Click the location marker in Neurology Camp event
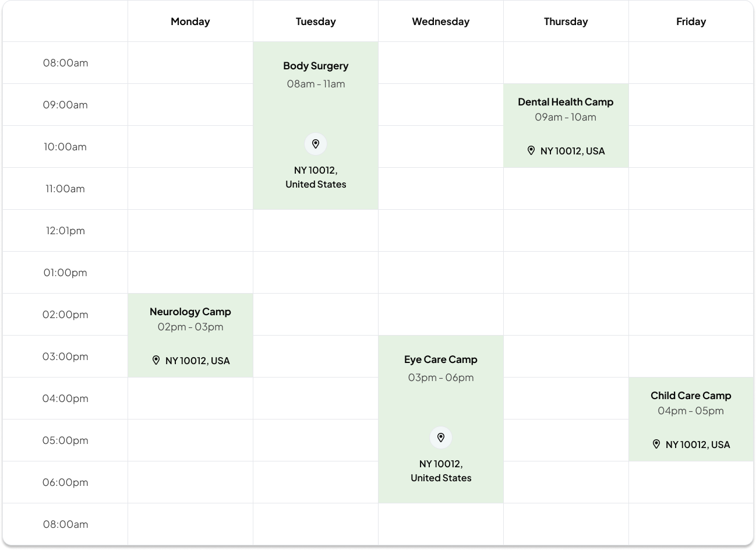Image resolution: width=756 pixels, height=550 pixels. [156, 360]
